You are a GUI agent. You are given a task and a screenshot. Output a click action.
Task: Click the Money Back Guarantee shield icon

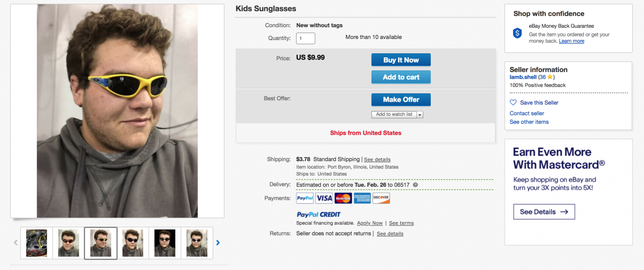click(x=518, y=33)
